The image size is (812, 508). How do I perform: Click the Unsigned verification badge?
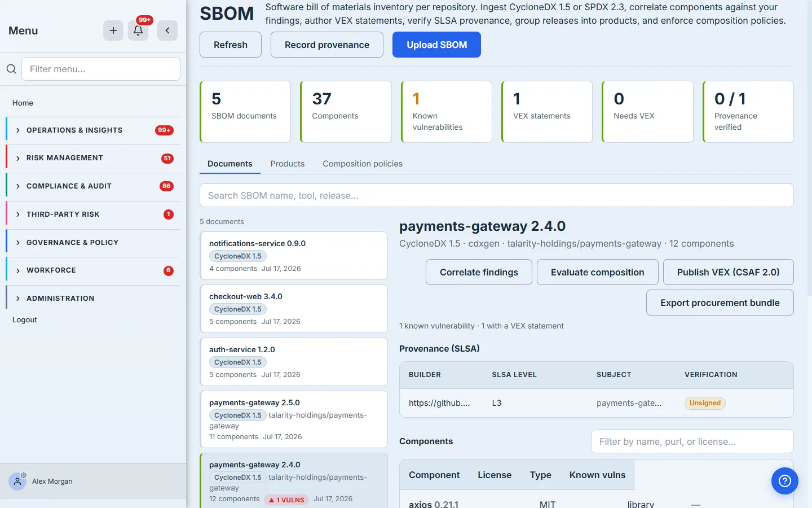click(705, 403)
